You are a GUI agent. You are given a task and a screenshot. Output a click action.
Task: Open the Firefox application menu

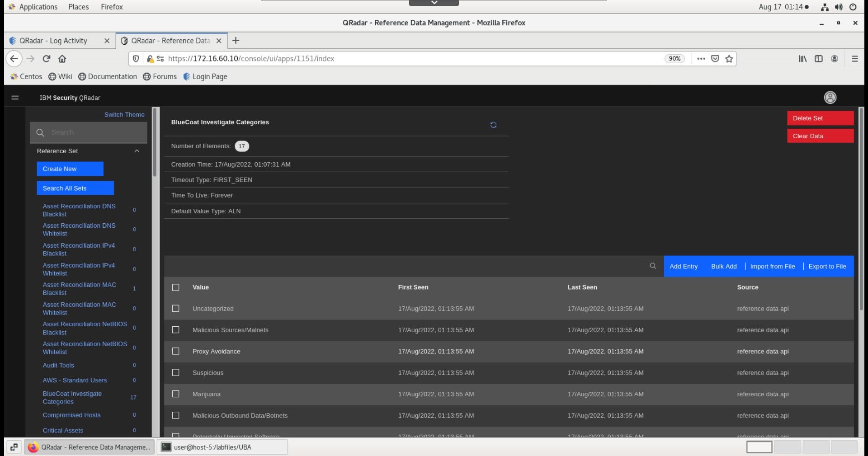(854, 59)
